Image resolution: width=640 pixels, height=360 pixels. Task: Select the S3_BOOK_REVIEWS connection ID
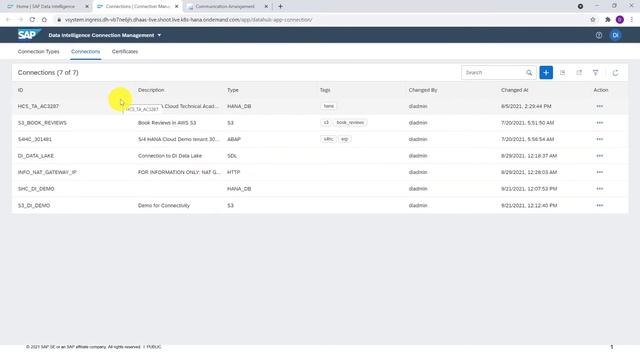42,122
